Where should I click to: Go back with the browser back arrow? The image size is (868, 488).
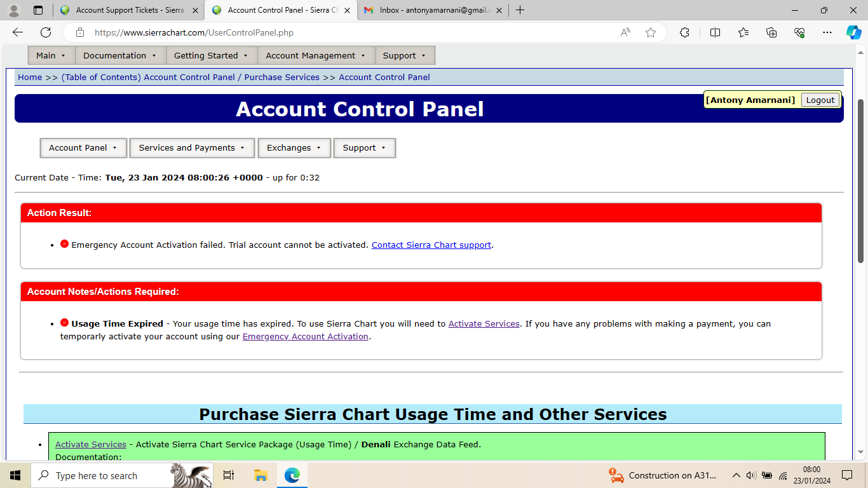pyautogui.click(x=18, y=32)
